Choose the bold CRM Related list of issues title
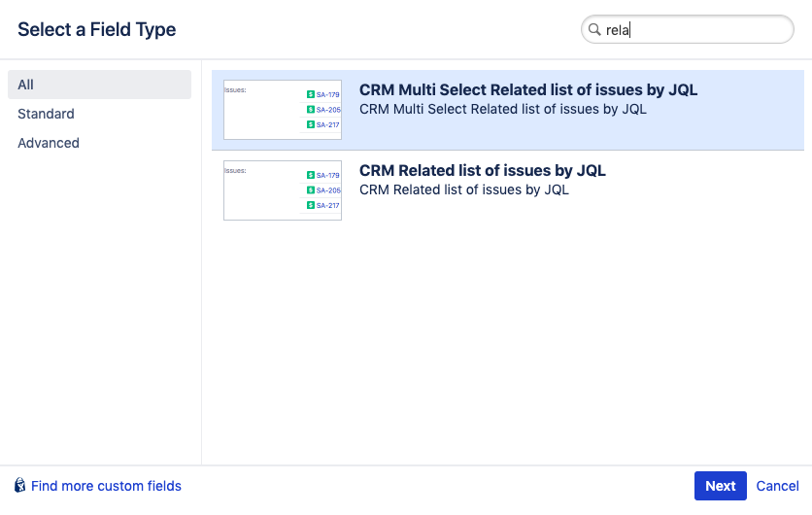The image size is (812, 515). 482,171
